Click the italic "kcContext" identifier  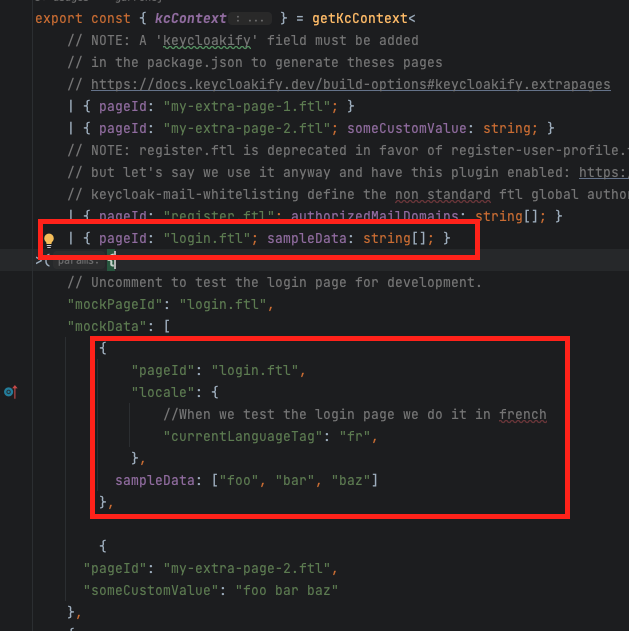191,19
